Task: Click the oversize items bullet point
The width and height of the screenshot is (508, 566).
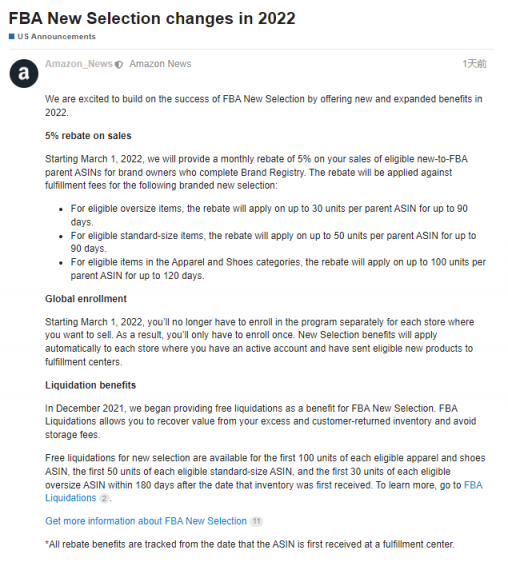Action: [x=269, y=215]
